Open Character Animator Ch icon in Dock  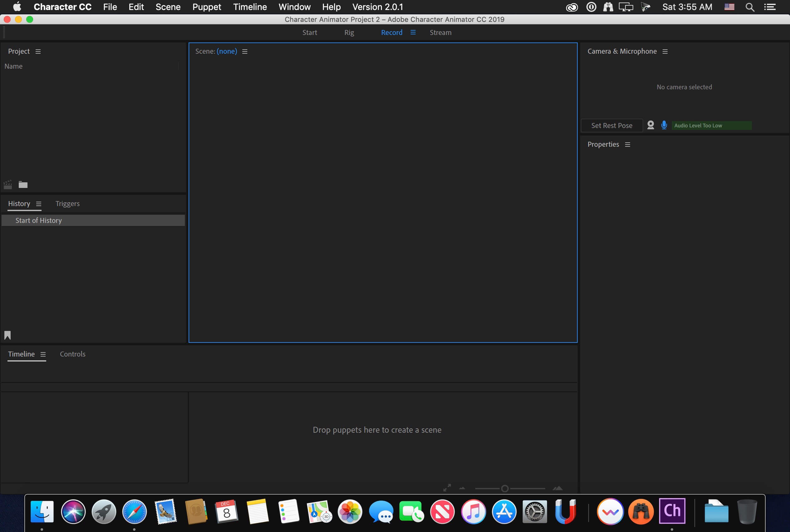click(672, 511)
